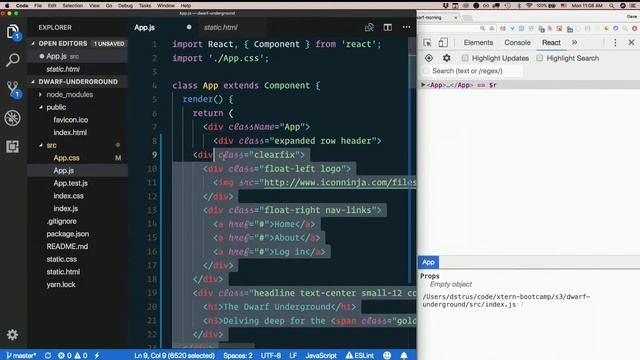This screenshot has height=360, width=640.
Task: Click the ESLint status indicator
Action: click(360, 356)
